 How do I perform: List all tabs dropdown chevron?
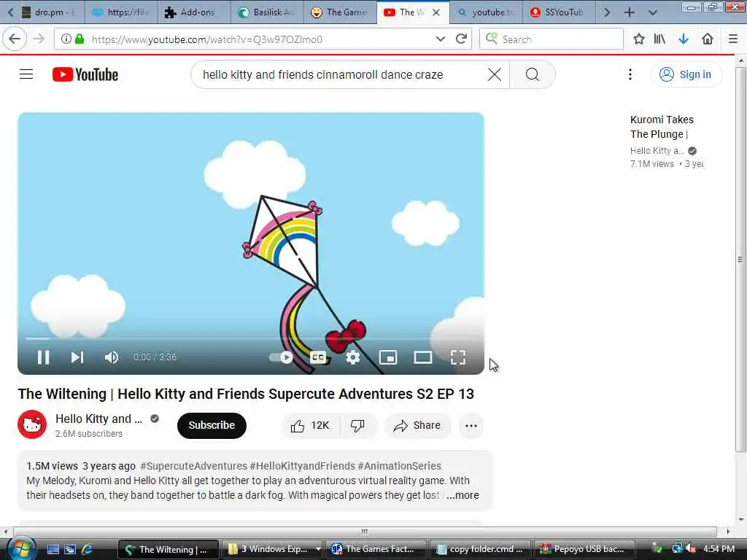point(653,12)
